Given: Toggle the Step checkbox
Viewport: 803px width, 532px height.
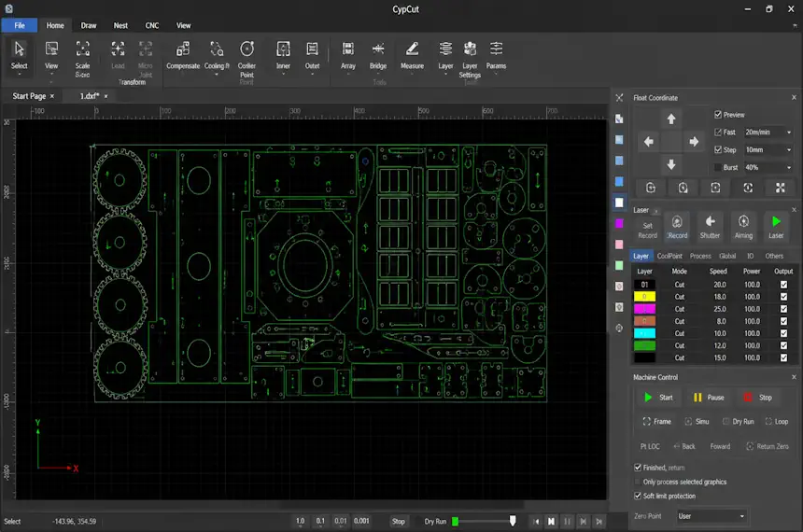Looking at the screenshot, I should tap(718, 149).
